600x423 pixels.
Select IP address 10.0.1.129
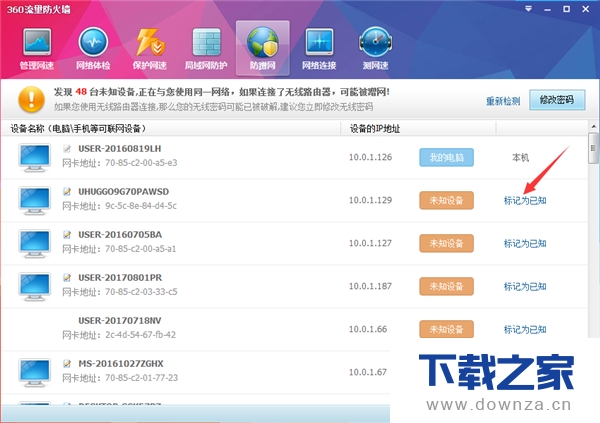pyautogui.click(x=370, y=200)
